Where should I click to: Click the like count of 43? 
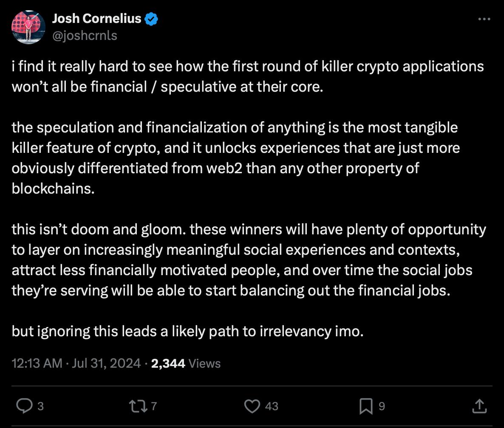tap(272, 406)
